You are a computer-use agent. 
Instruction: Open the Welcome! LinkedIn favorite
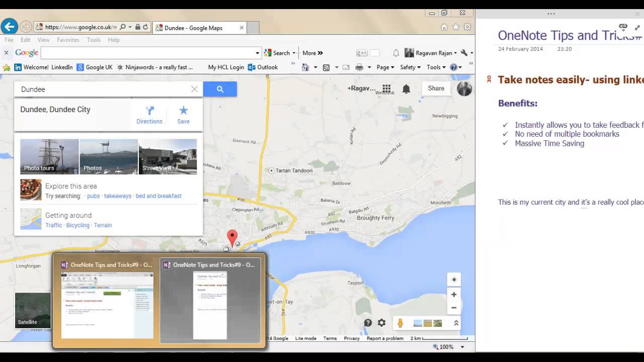click(x=44, y=67)
